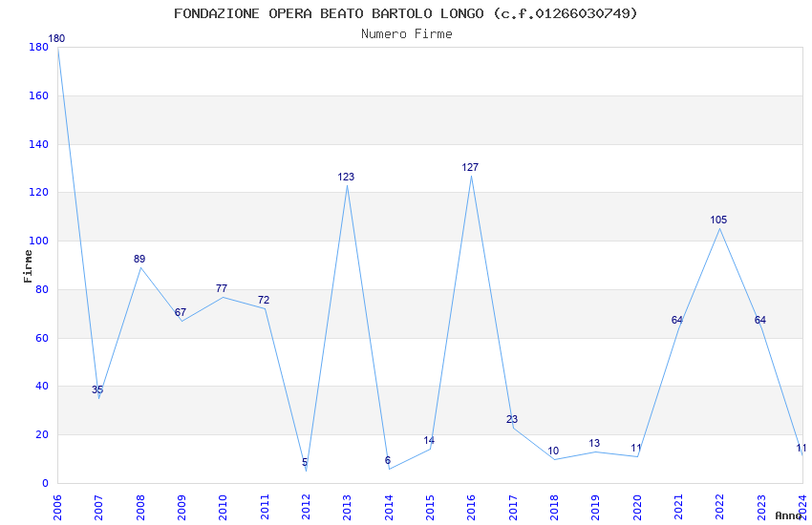The width and height of the screenshot is (812, 525).
Task: Select the x-axis year label 2012
Action: pos(306,507)
